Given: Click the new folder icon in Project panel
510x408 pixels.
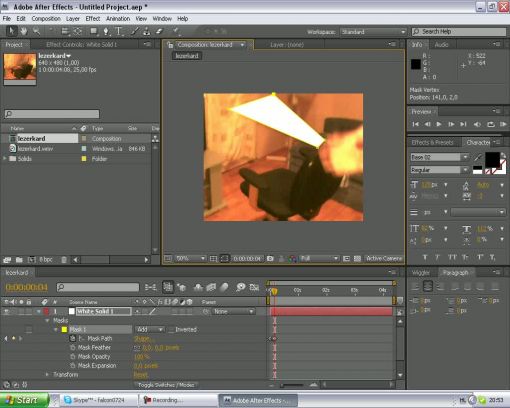Looking at the screenshot, I should coord(19,260).
